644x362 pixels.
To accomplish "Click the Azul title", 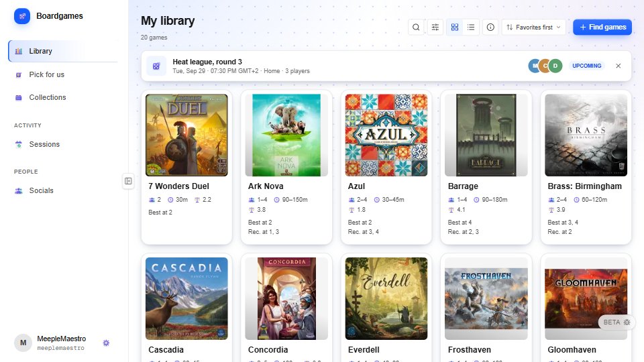I will 356,186.
